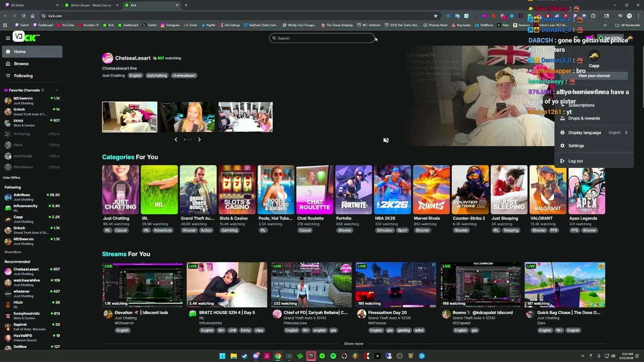Click the justchatting tag on featured stream
This screenshot has width=644, height=362.
pos(157,75)
